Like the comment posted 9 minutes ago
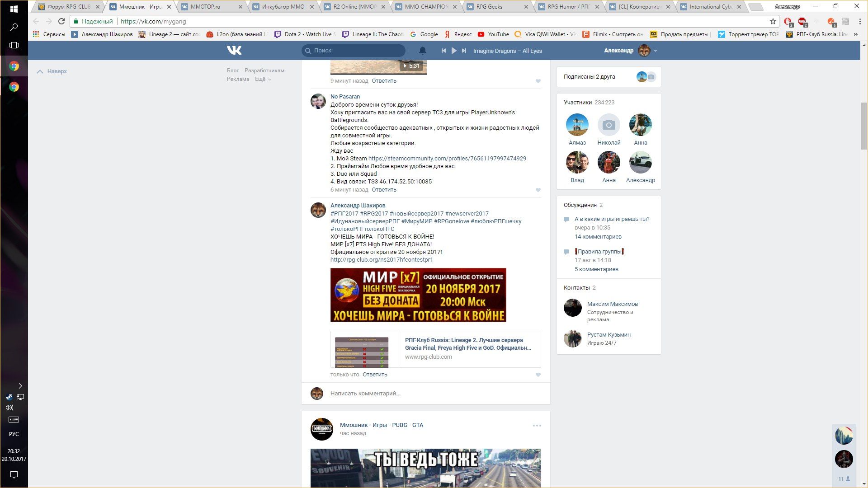Image resolution: width=868 pixels, height=488 pixels. 538,81
